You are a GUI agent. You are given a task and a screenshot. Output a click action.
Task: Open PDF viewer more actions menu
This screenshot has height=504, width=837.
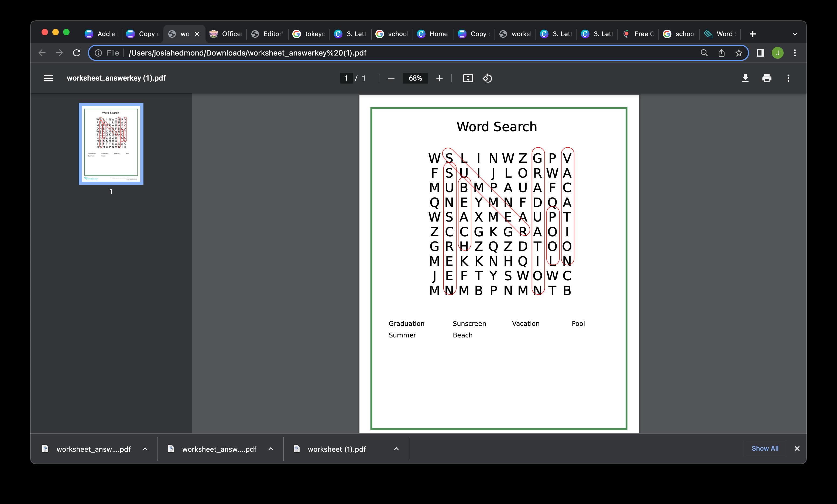tap(788, 78)
